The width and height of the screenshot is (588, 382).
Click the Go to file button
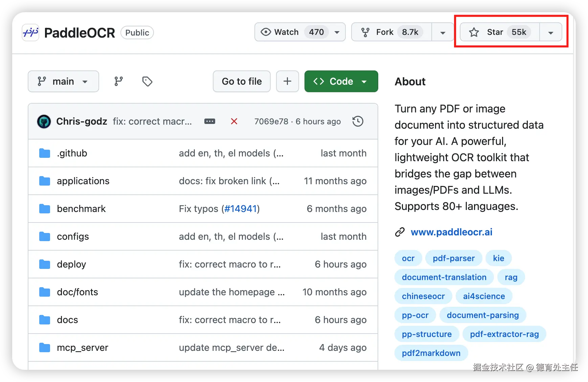(x=242, y=81)
